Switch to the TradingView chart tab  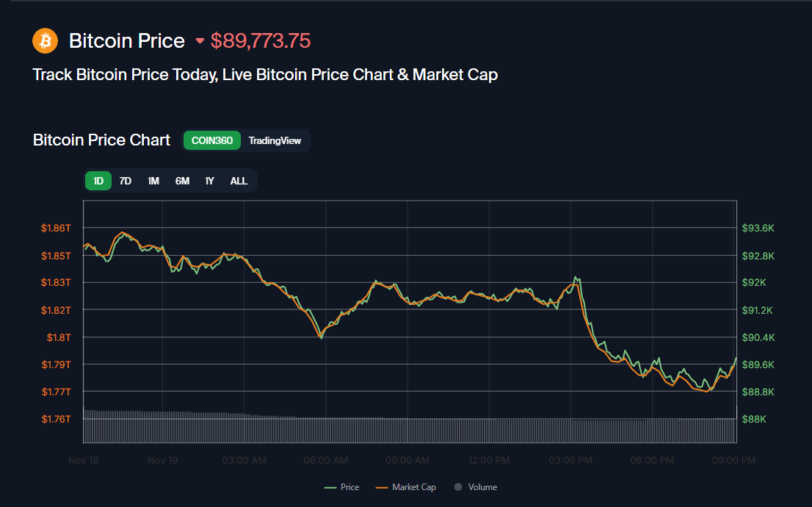[x=275, y=140]
